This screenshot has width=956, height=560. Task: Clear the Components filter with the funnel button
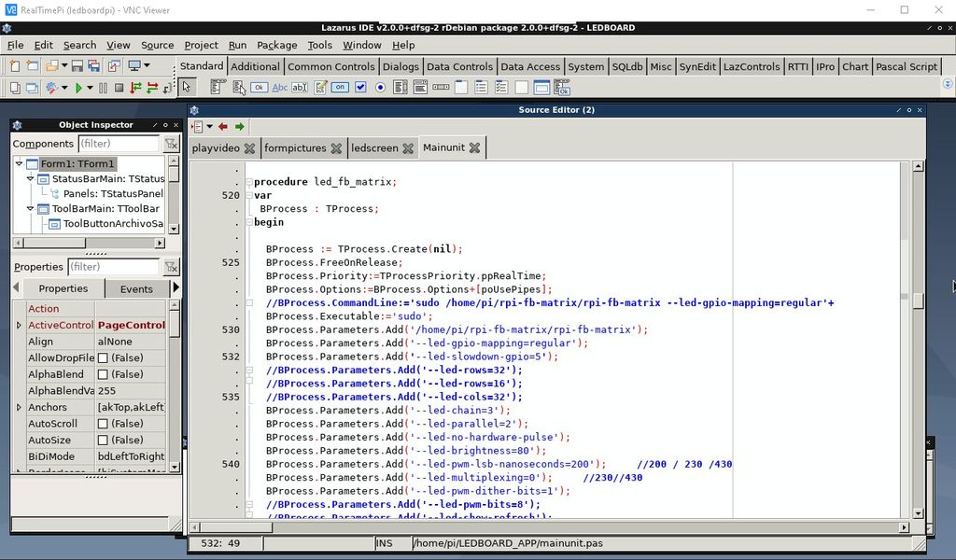(x=171, y=144)
